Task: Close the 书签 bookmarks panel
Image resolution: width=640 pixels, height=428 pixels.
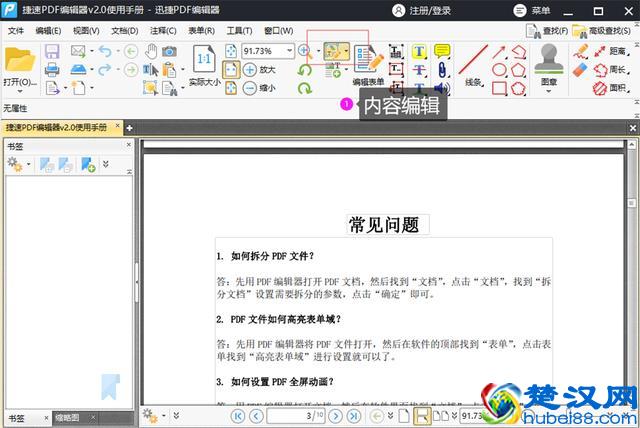Action: point(129,144)
